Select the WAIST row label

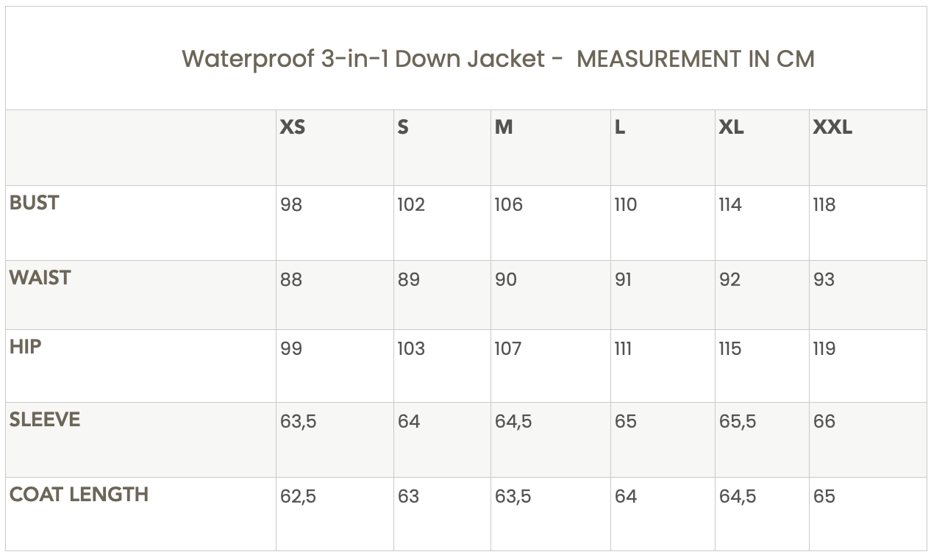tap(40, 278)
